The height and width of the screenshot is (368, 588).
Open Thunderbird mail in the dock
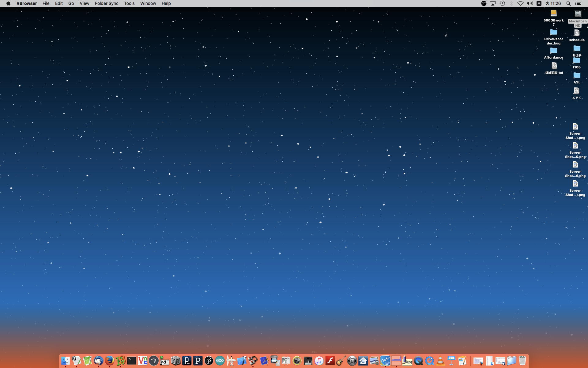pyautogui.click(x=98, y=361)
